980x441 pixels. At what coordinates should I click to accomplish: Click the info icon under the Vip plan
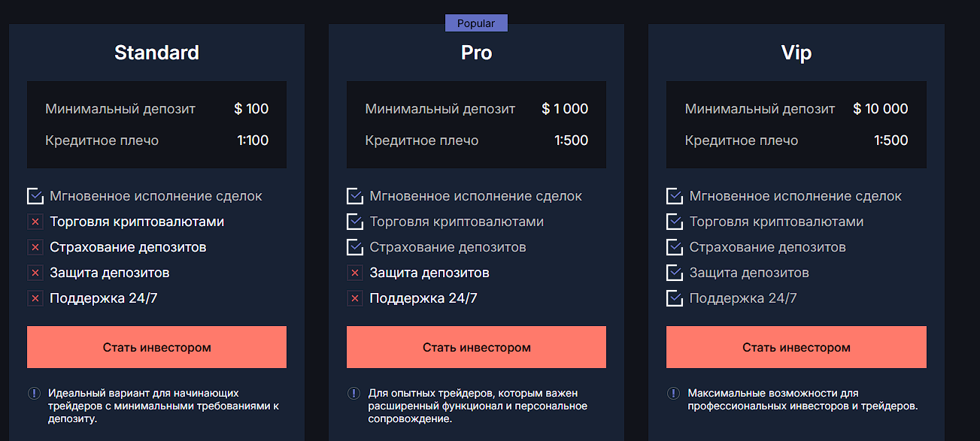[x=673, y=393]
